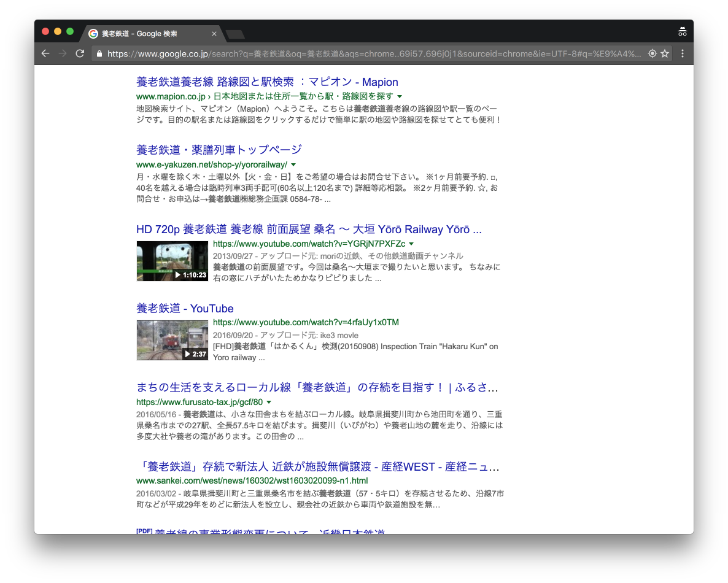Open a new tab with the new-tab button

[x=234, y=34]
